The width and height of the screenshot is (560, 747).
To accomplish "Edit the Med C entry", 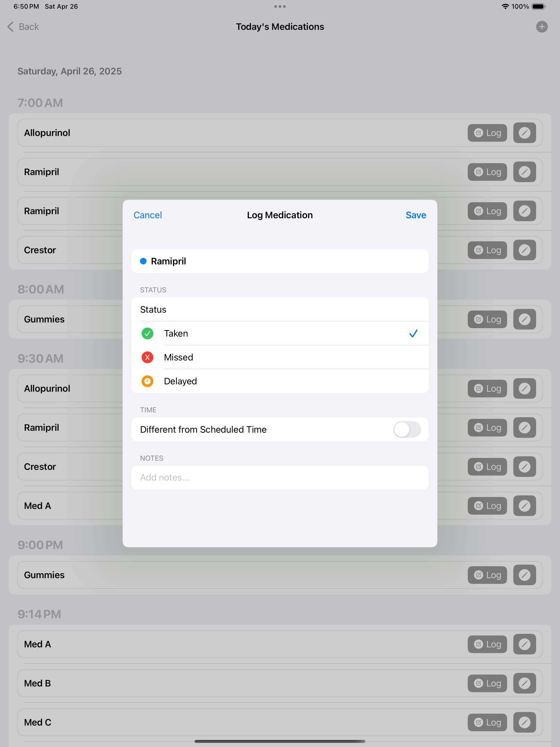I will [524, 722].
